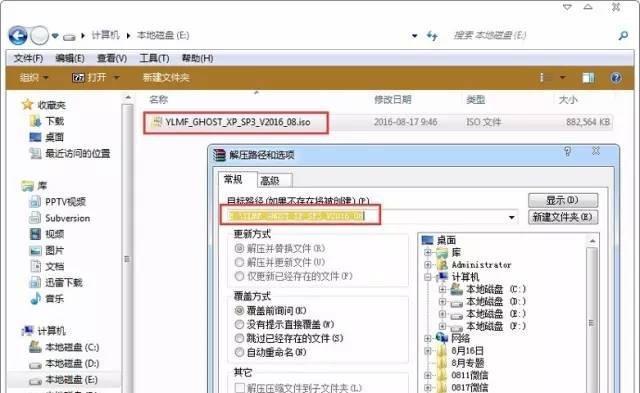Viewport: 640px width, 393px height.
Task: Open the address bar history dropdown
Action: tap(415, 36)
